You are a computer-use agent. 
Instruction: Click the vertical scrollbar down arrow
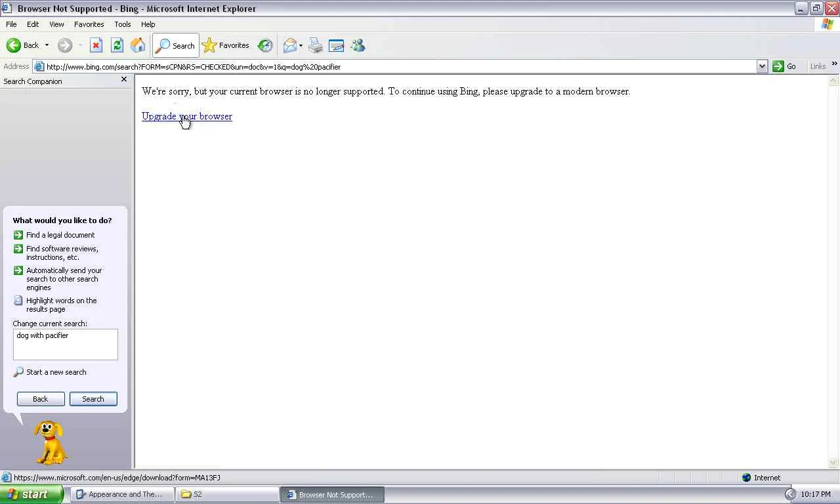click(x=833, y=463)
